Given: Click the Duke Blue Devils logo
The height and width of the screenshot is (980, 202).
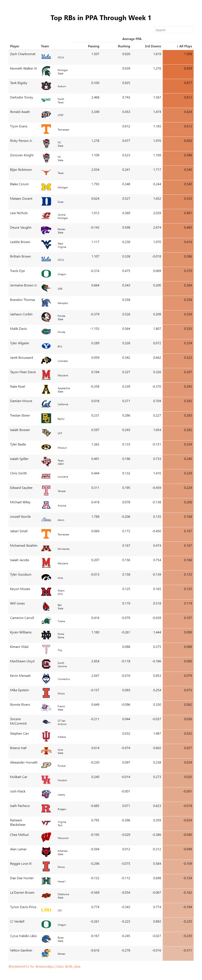Looking at the screenshot, I should tap(46, 201).
